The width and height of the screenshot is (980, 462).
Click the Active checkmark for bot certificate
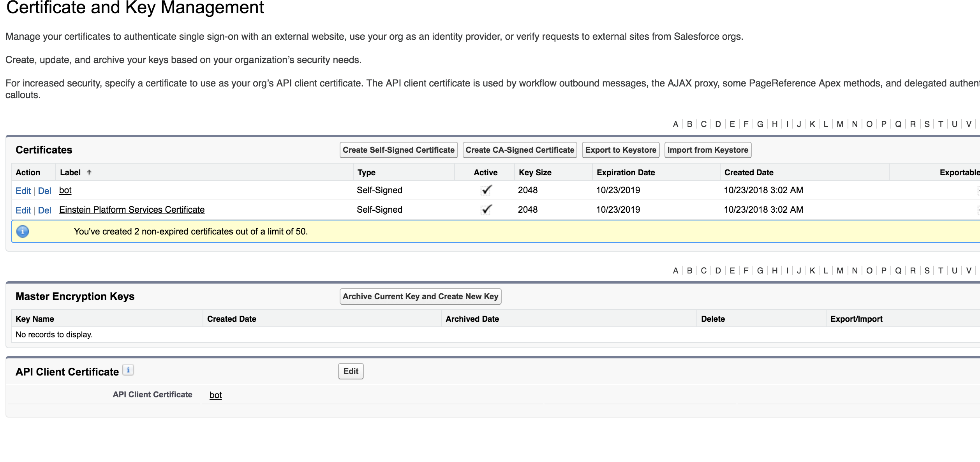[x=486, y=190]
